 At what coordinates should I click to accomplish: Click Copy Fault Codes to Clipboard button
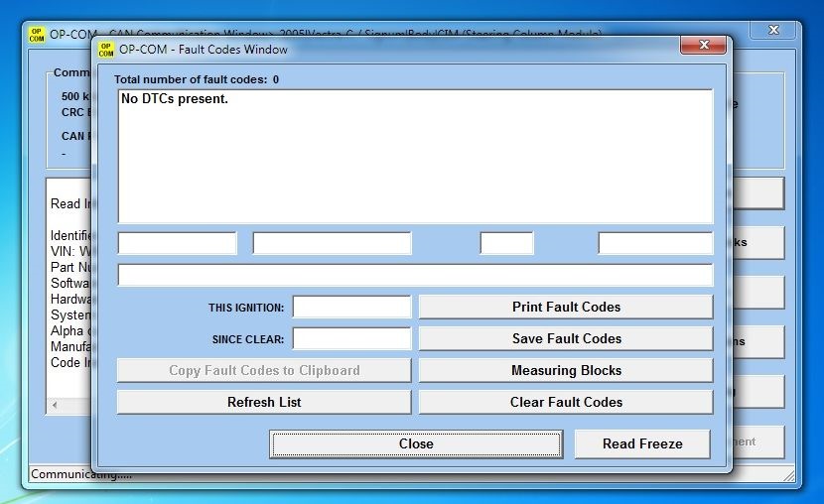pos(264,370)
